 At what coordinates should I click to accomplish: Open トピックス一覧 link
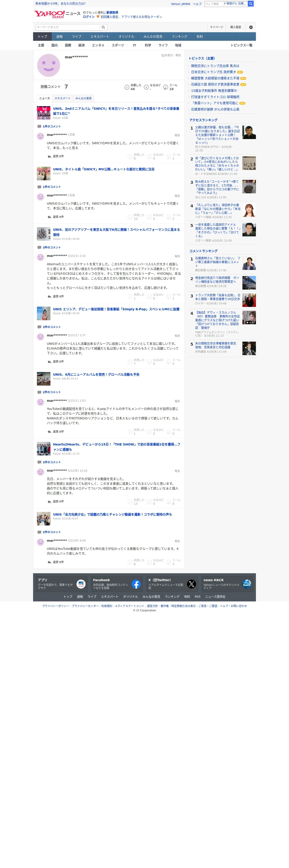tap(241, 46)
